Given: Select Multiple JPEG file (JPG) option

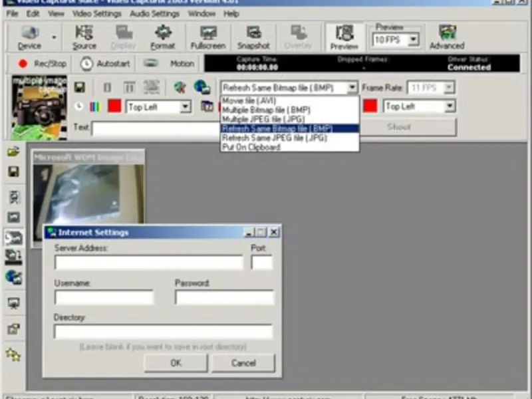Looking at the screenshot, I should pyautogui.click(x=289, y=119).
